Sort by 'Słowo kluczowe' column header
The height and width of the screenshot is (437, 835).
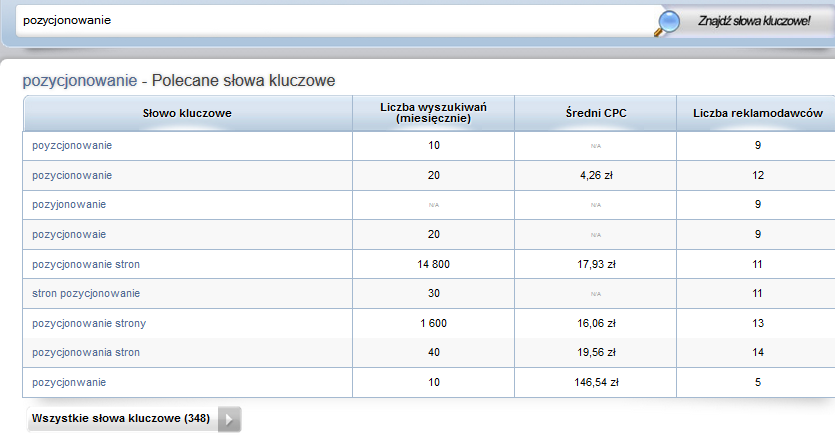(187, 113)
